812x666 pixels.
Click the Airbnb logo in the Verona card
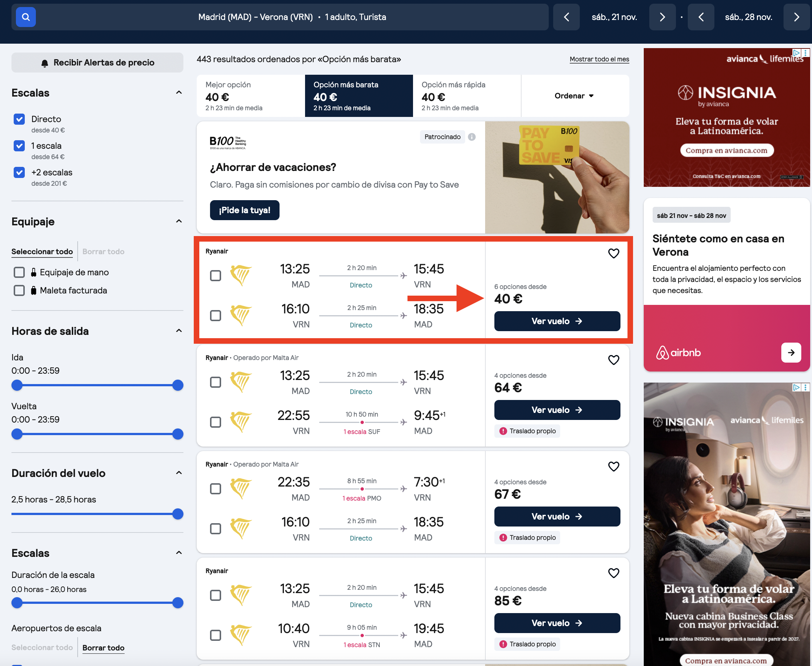678,353
